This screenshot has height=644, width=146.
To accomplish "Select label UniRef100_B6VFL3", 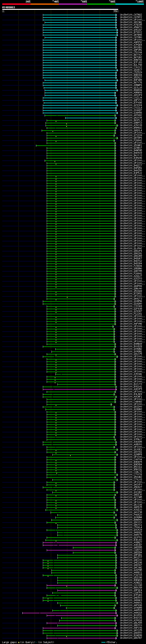I will click(131, 120).
